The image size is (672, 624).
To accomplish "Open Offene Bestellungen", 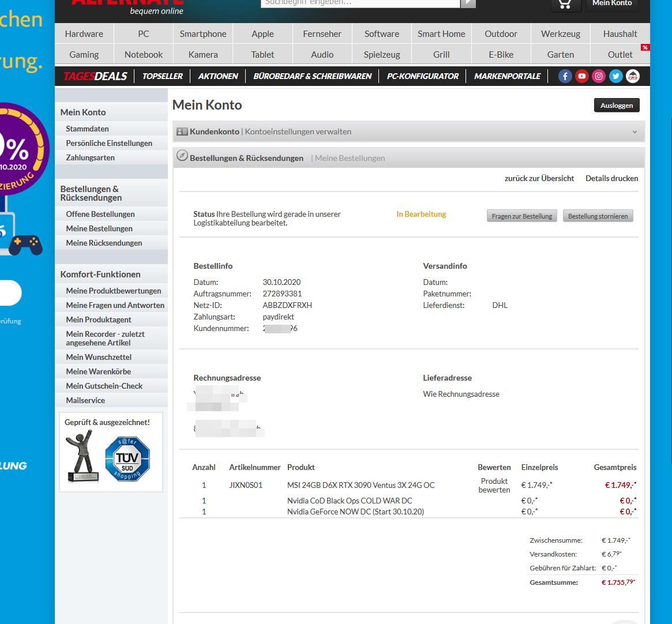I will [x=100, y=214].
